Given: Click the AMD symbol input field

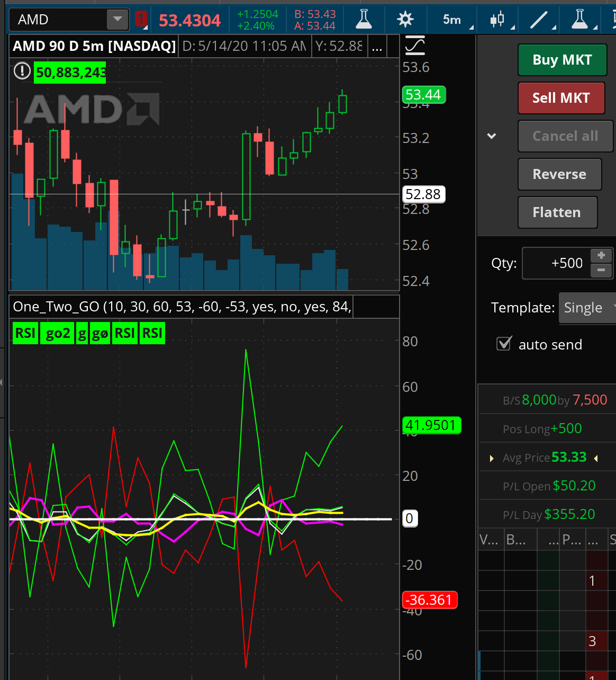Looking at the screenshot, I should pyautogui.click(x=58, y=20).
